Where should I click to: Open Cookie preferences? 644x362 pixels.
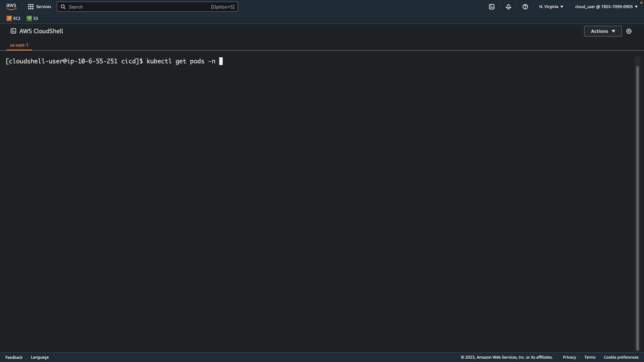pyautogui.click(x=621, y=357)
